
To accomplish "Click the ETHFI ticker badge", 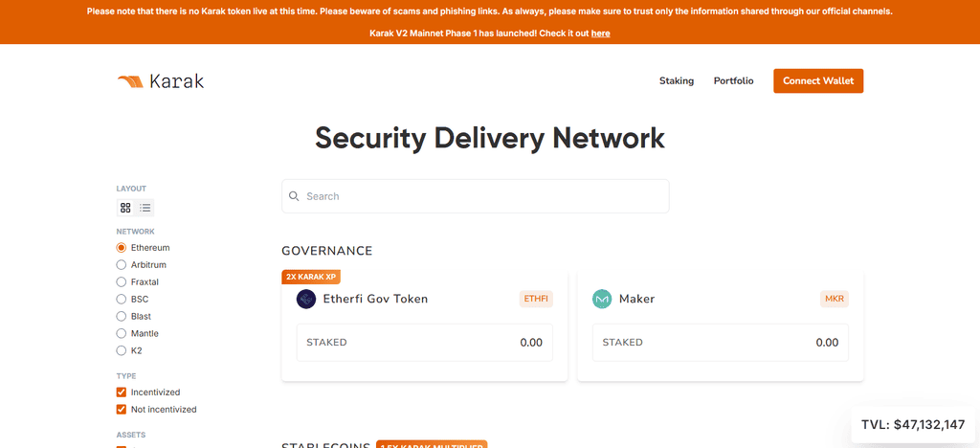I will [536, 299].
